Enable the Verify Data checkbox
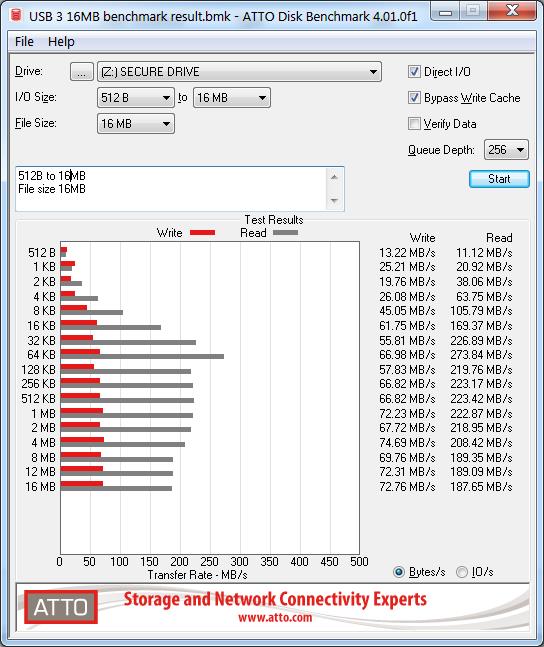Viewport: 544px width, 647px height. [414, 124]
